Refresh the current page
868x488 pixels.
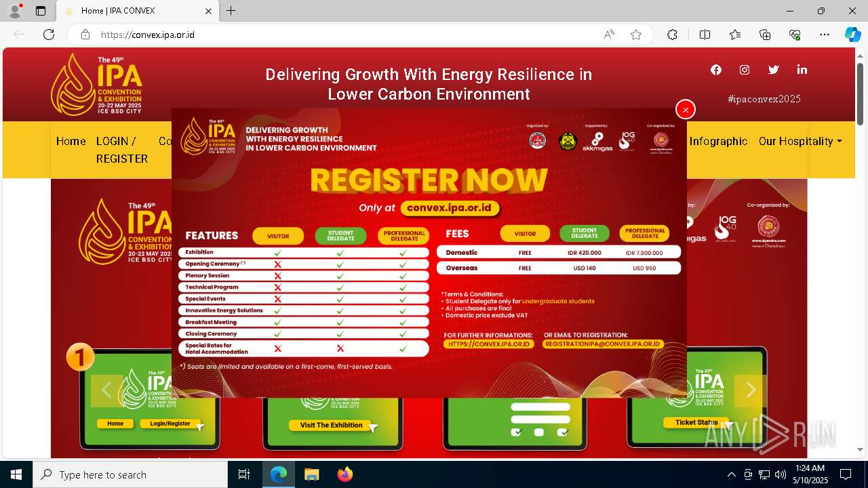coord(49,35)
